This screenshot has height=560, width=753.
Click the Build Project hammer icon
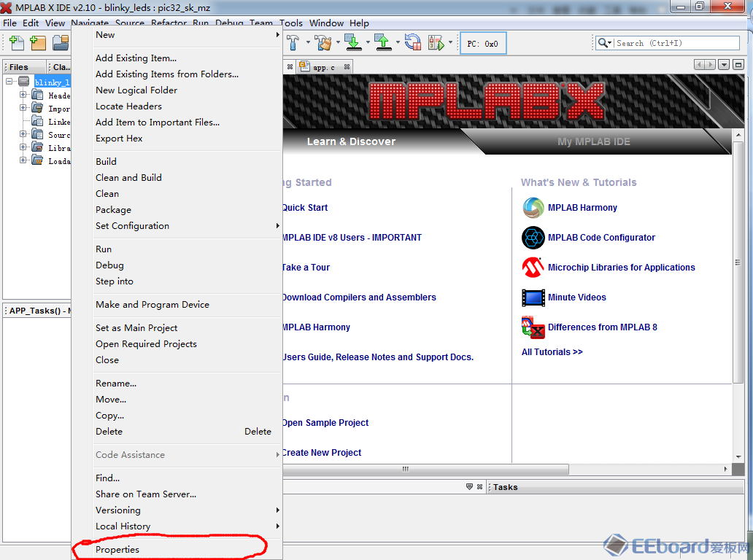[x=293, y=43]
